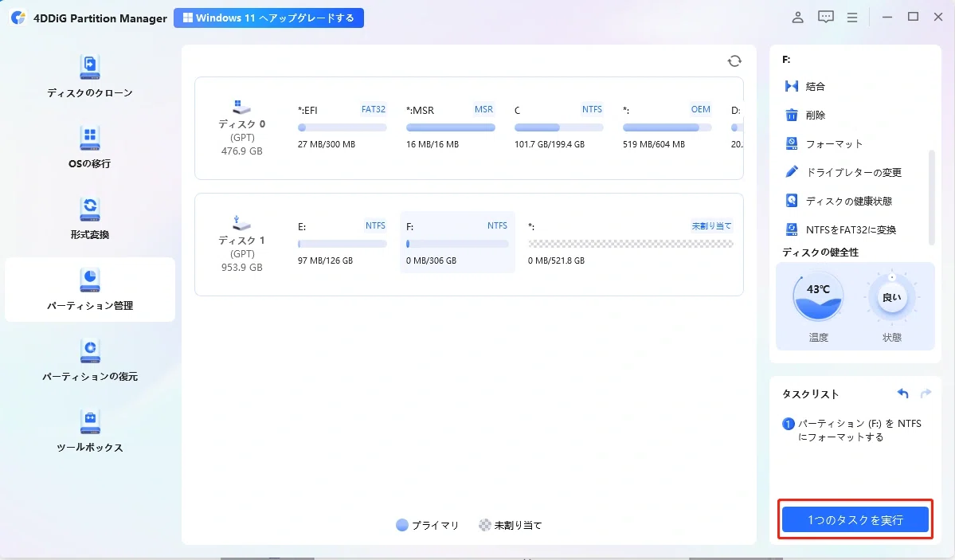This screenshot has height=560, width=955.
Task: Open the パーティションの復元 sidebar icon
Action: (x=89, y=351)
